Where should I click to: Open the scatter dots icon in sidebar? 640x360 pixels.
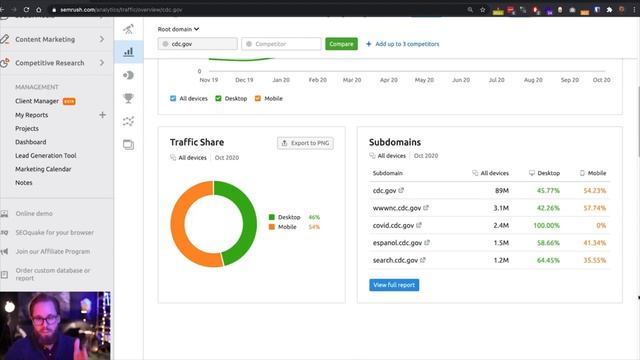click(129, 121)
